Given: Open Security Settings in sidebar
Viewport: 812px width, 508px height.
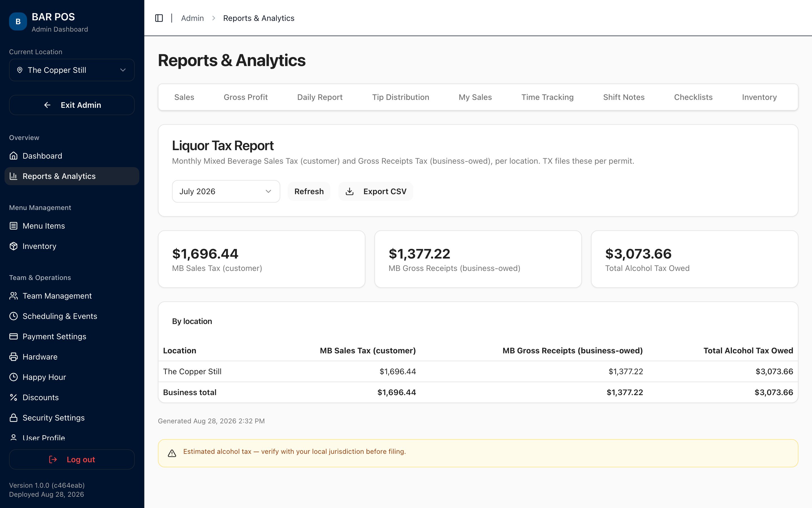Looking at the screenshot, I should [72, 418].
